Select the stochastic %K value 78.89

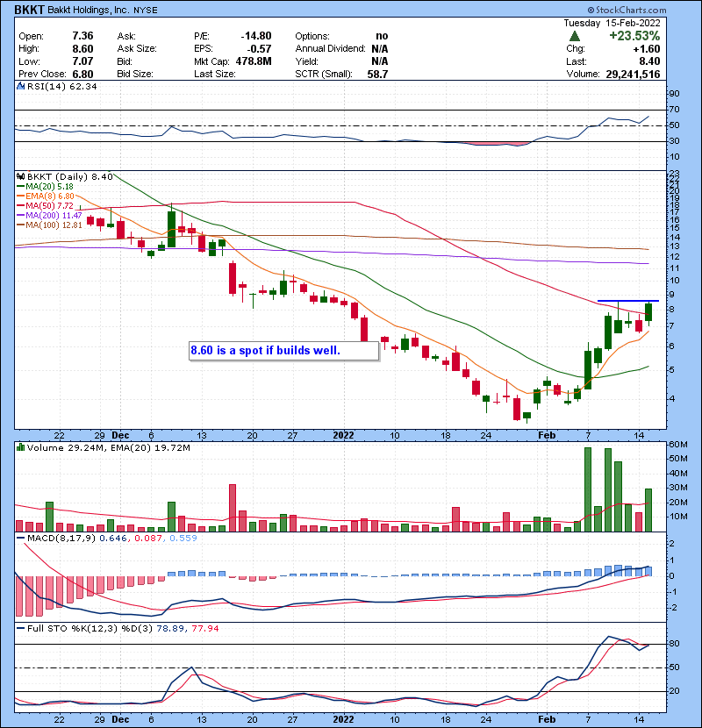(x=169, y=629)
